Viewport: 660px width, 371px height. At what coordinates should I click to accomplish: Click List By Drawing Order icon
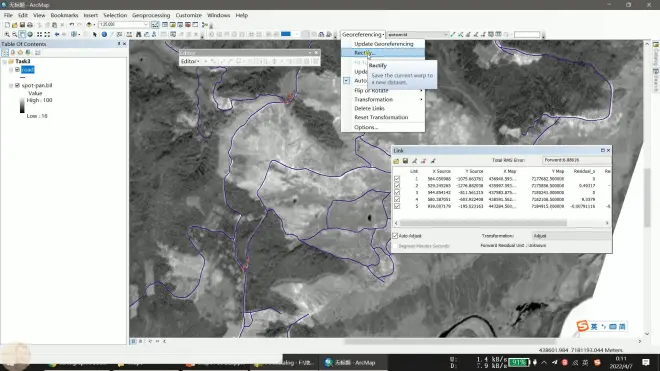click(5, 53)
